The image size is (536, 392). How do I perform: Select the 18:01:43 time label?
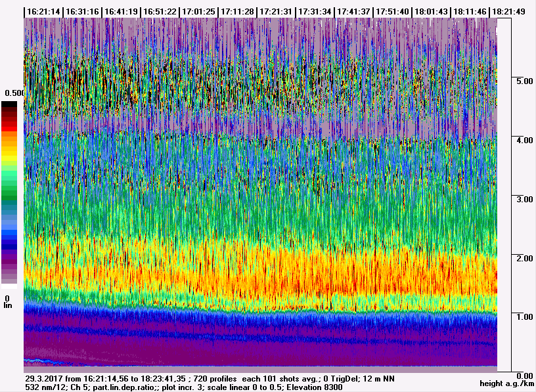click(x=431, y=12)
